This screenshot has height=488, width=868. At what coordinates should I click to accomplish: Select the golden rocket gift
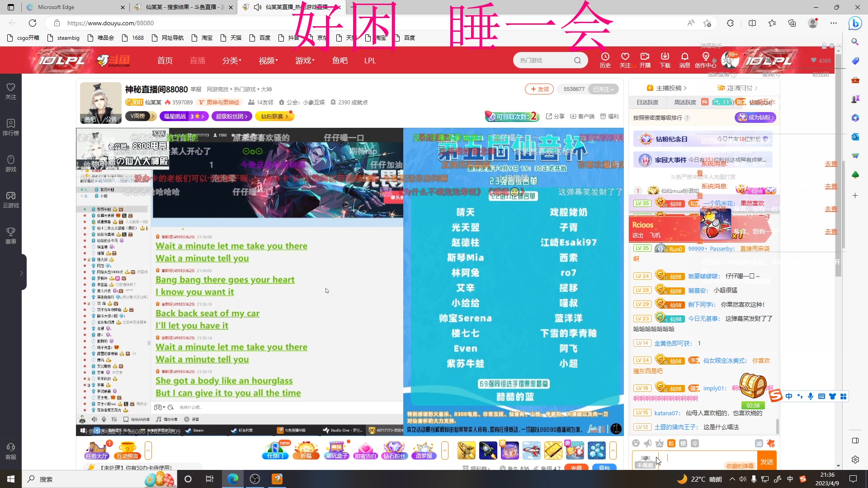[466, 450]
